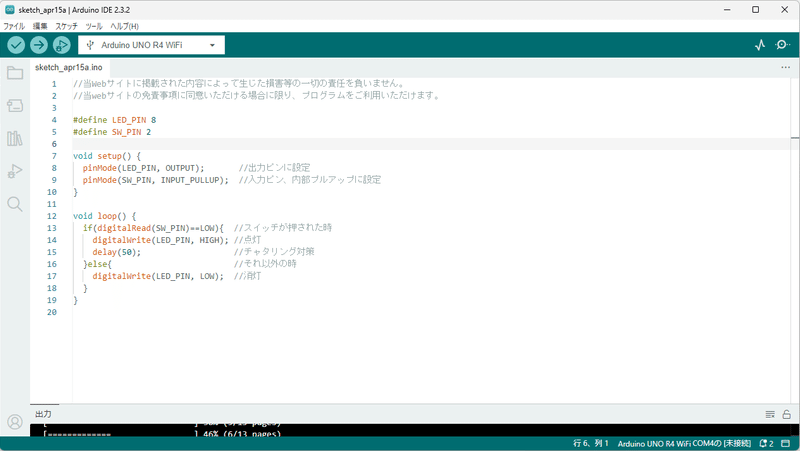800x451 pixels.
Task: Open the Search sidebar panel
Action: [15, 204]
